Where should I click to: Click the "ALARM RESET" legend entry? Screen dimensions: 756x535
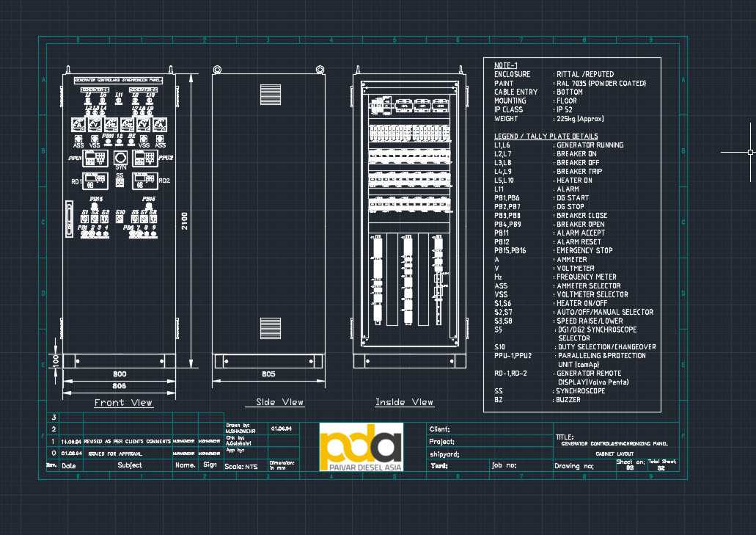[579, 241]
